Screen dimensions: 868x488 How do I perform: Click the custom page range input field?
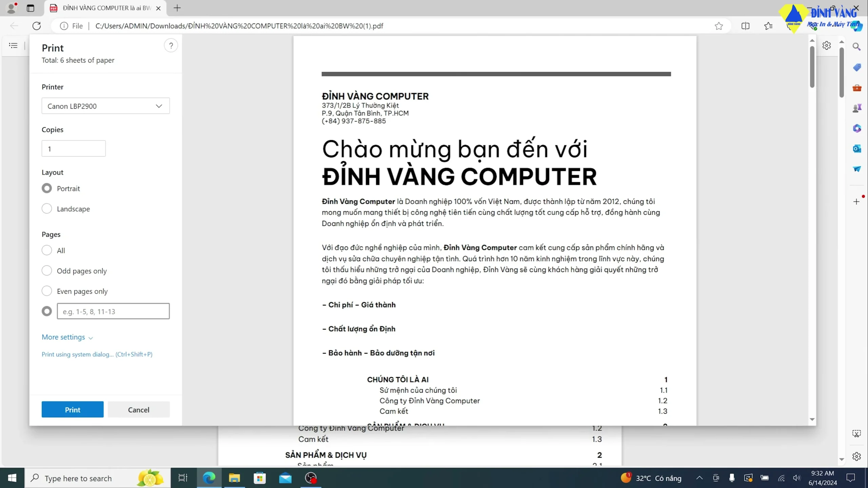click(113, 311)
